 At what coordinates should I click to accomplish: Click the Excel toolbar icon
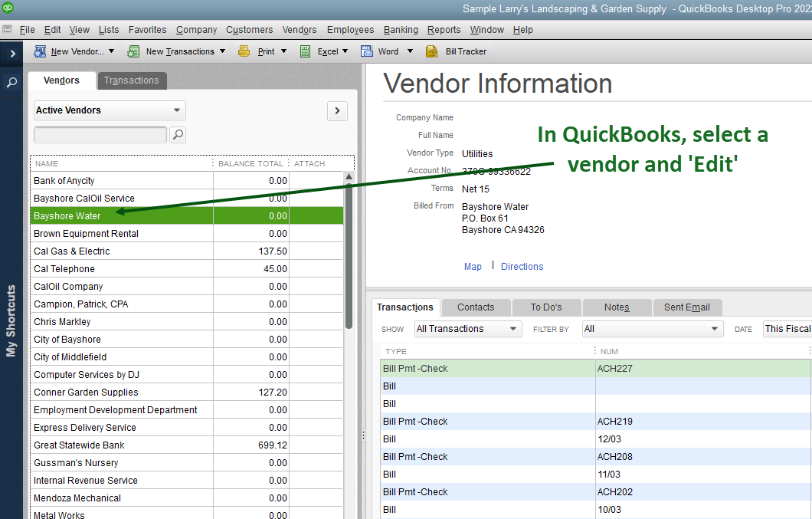pyautogui.click(x=306, y=51)
